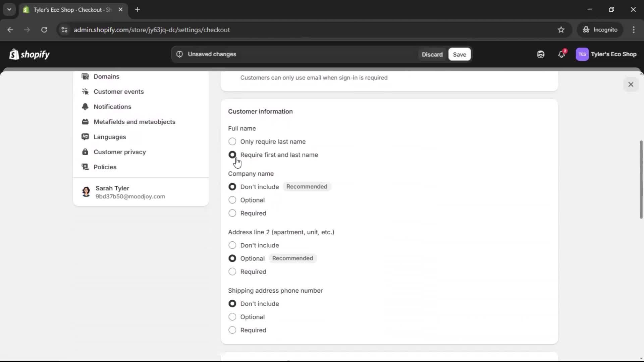This screenshot has width=644, height=362.
Task: Open notifications bell with two alerts
Action: point(562,54)
